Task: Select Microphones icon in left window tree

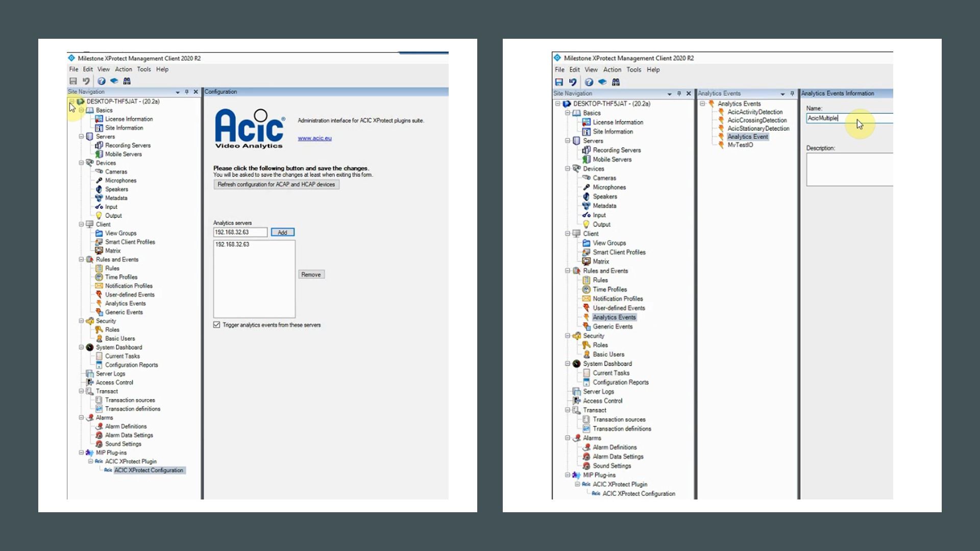Action: [x=99, y=181]
